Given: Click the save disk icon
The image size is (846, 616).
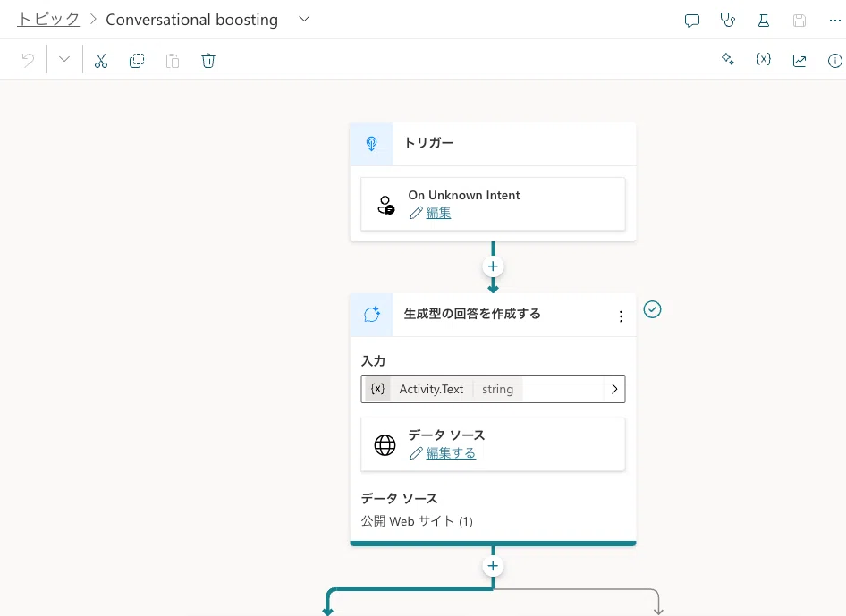Looking at the screenshot, I should coord(799,21).
